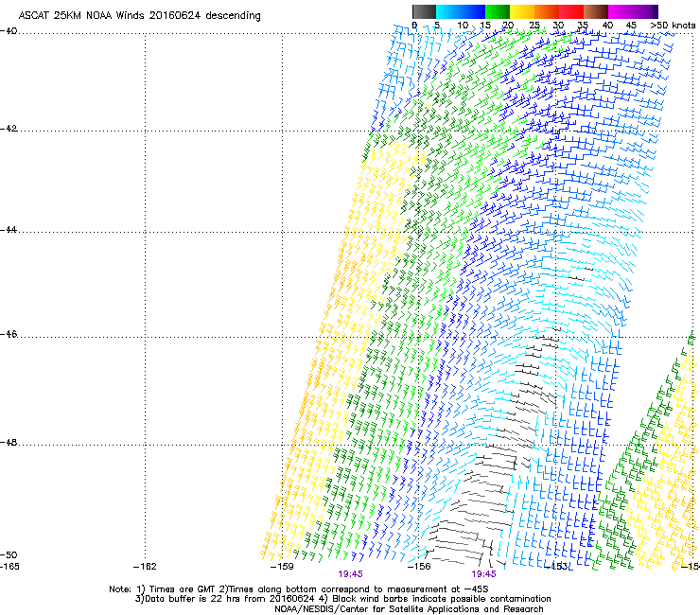Click the gray 0-5 knots color segment

(424, 11)
